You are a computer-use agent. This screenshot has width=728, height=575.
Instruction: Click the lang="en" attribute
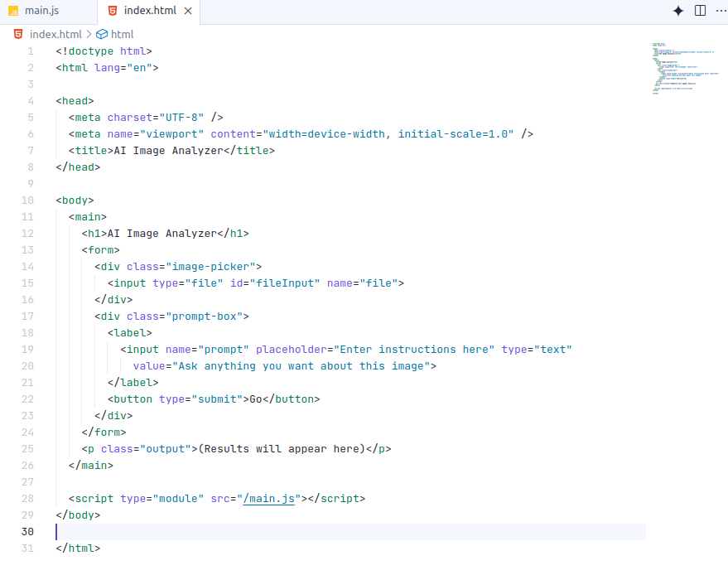(123, 68)
